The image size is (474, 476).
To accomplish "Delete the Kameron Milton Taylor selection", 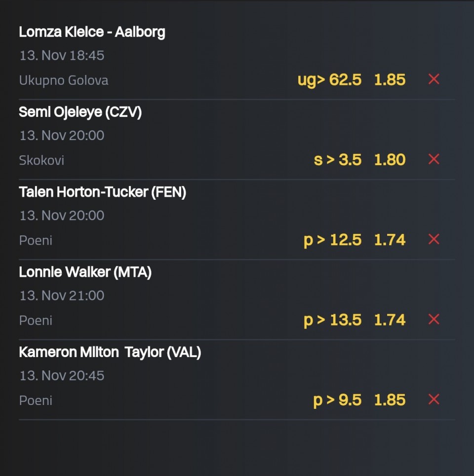I will point(434,400).
